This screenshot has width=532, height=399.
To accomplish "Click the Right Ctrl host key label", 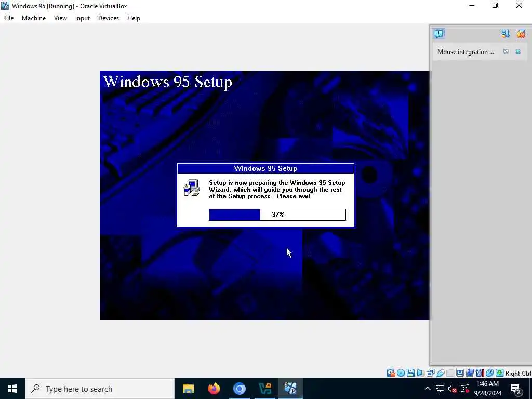I will point(518,373).
